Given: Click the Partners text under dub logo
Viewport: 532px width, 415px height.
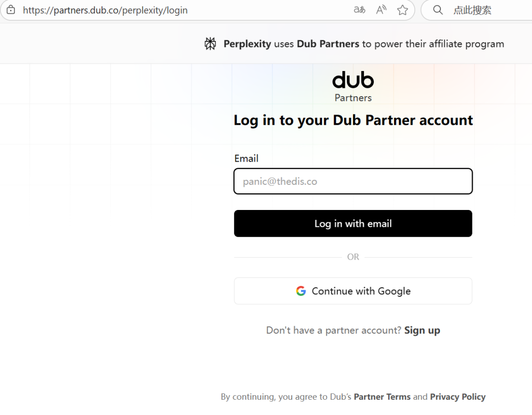Looking at the screenshot, I should (353, 98).
